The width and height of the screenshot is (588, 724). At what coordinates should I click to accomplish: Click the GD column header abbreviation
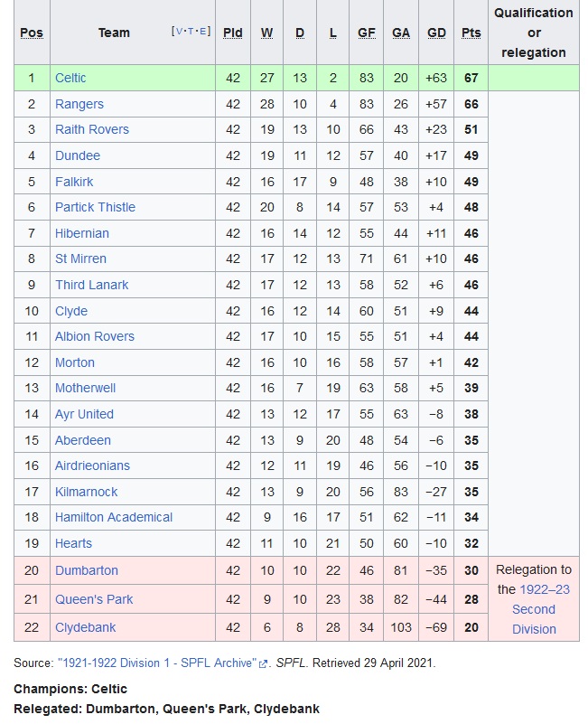tap(436, 33)
